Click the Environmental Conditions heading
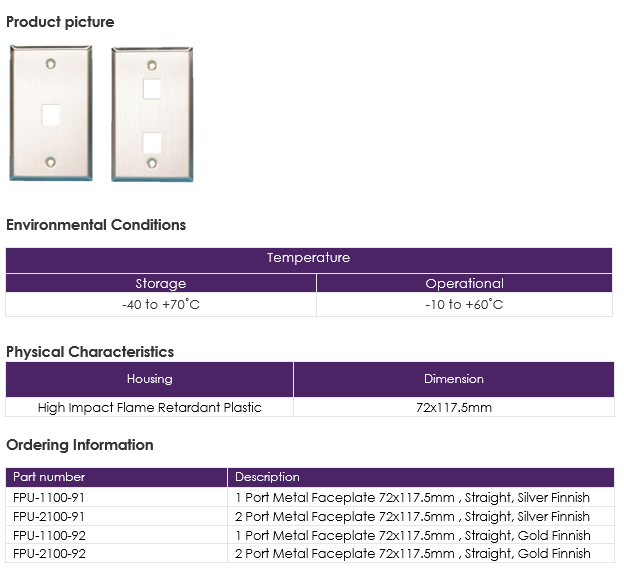This screenshot has height=575, width=624. [96, 225]
